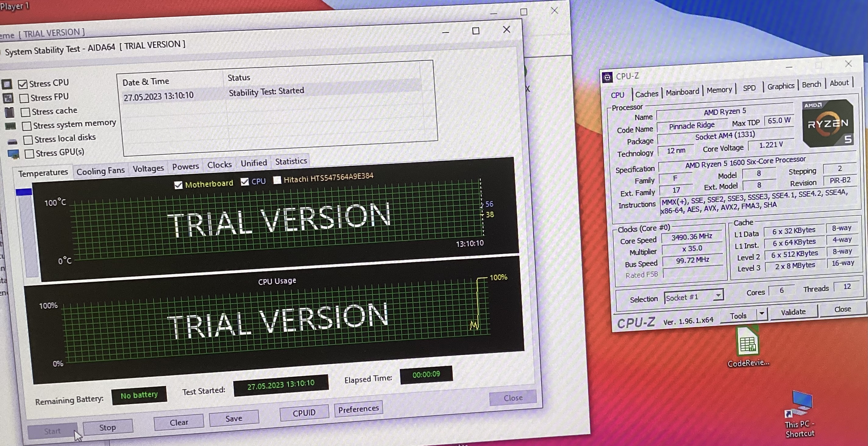Enable the Stress FPU checkbox
This screenshot has width=868, height=446.
coord(24,98)
